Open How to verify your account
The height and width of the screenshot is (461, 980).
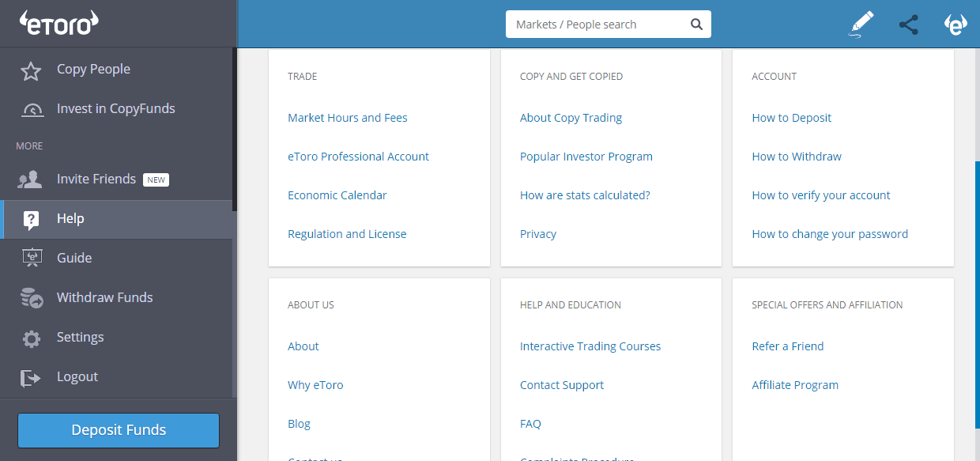tap(821, 195)
